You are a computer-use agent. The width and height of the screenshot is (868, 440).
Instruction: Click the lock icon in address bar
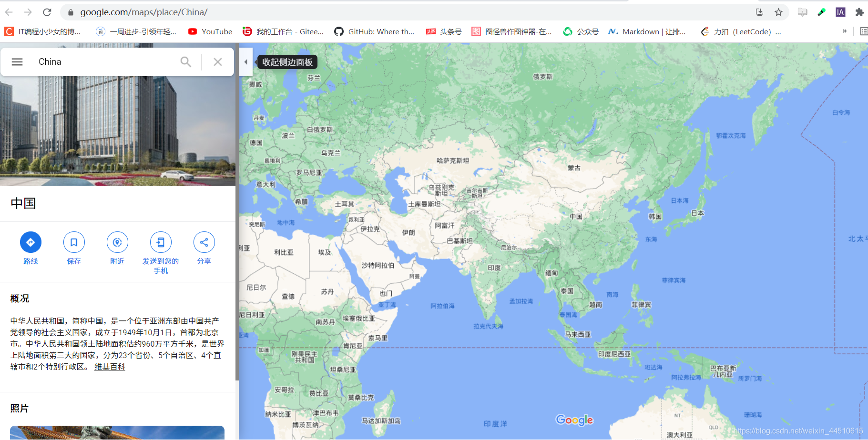pos(71,12)
